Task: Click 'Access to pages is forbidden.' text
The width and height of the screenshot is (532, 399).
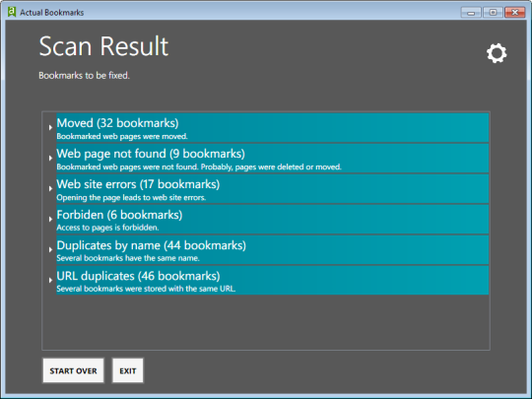Action: pos(107,228)
